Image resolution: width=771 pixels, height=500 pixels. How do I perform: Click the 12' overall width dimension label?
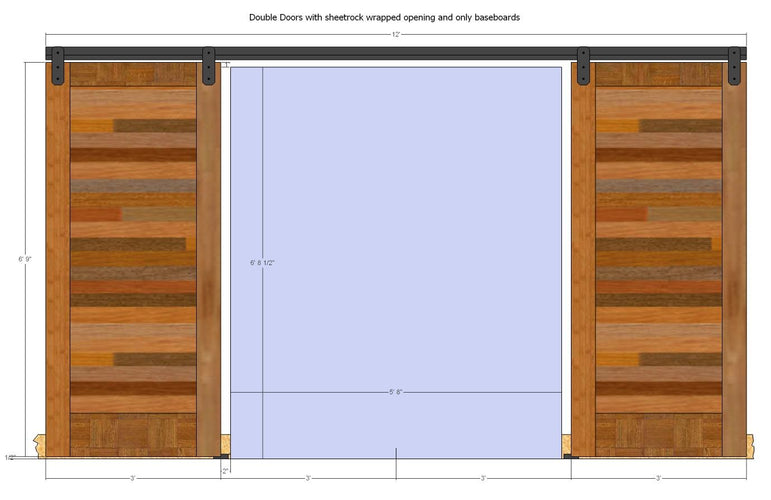396,35
